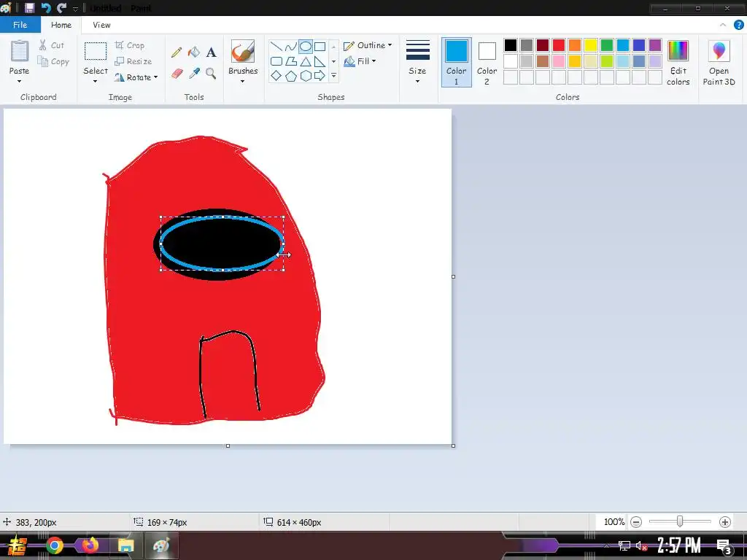Open the Customize Quick Access Toolbar arrow
The height and width of the screenshot is (560, 747).
pos(75,9)
